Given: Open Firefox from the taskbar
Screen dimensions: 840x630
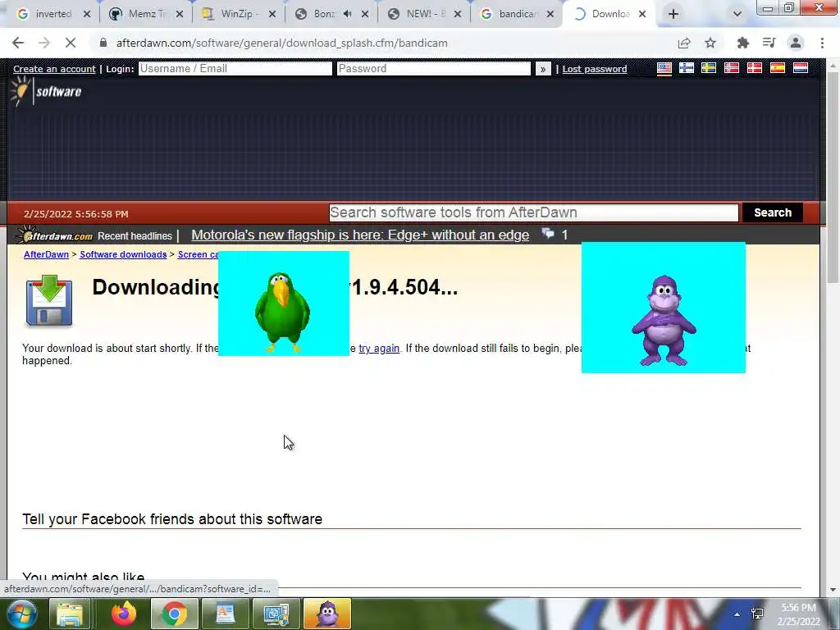Looking at the screenshot, I should tap(124, 614).
